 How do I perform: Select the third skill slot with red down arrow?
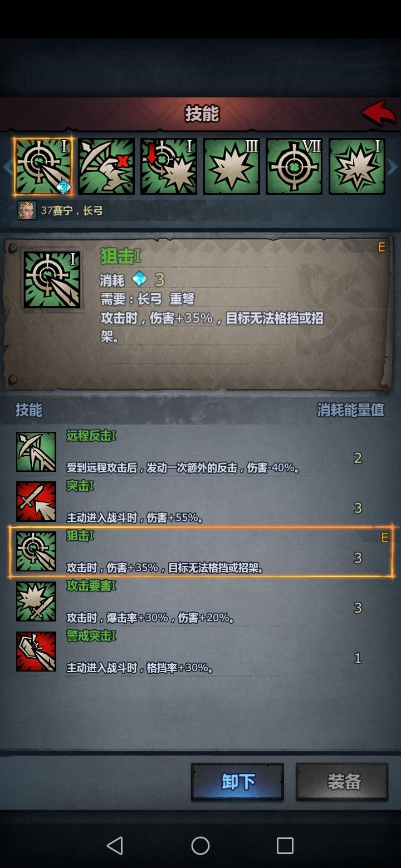coord(169,166)
